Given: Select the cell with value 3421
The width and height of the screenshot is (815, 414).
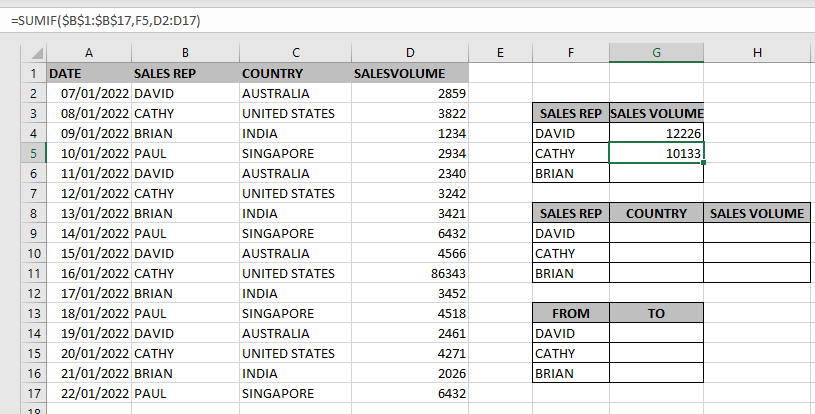Looking at the screenshot, I should click(x=410, y=213).
